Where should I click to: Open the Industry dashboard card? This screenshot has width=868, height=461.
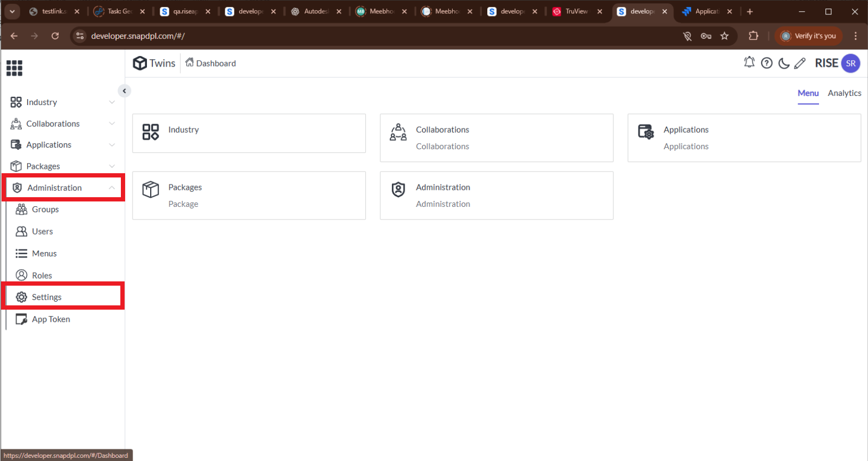click(249, 133)
